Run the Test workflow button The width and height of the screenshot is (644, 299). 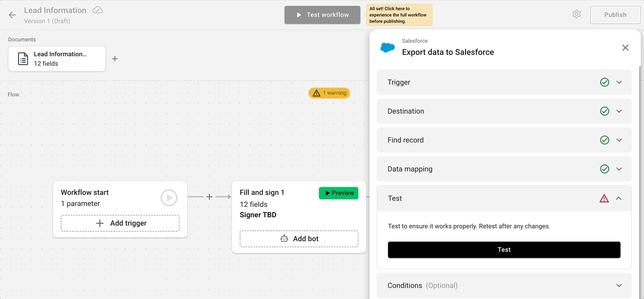click(x=322, y=14)
